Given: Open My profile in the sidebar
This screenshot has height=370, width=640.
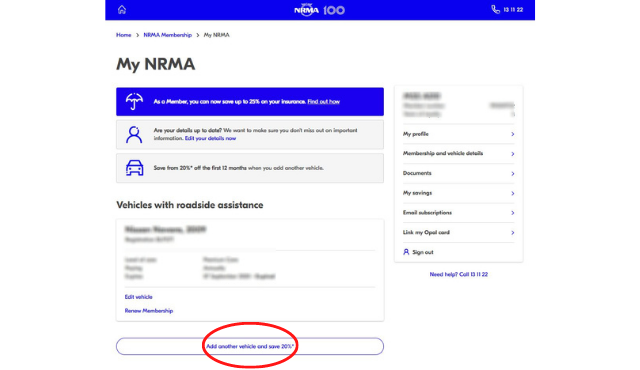Looking at the screenshot, I should 458,134.
